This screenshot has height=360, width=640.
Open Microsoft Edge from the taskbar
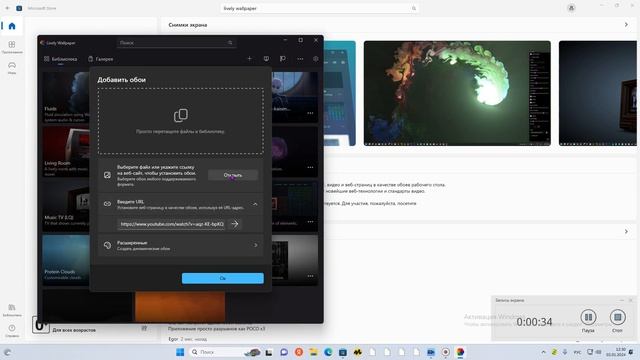(x=328, y=352)
